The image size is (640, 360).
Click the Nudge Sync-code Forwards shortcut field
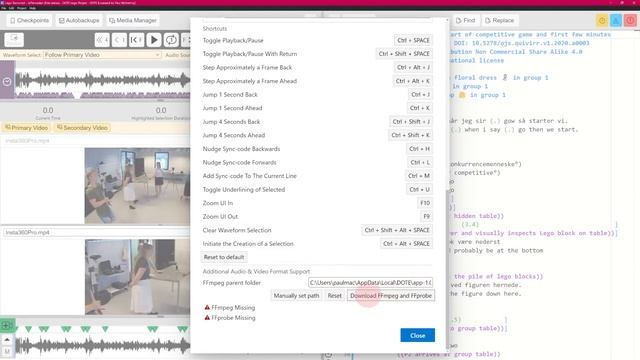(x=420, y=162)
